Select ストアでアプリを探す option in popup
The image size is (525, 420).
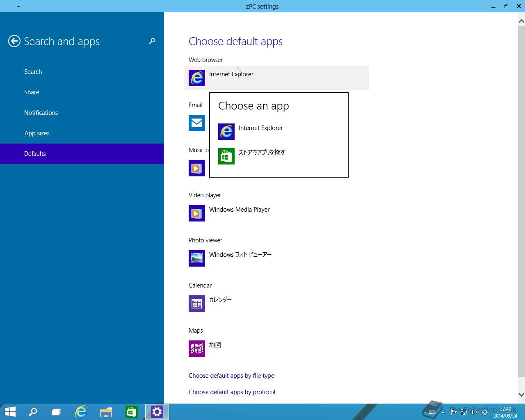tap(262, 153)
